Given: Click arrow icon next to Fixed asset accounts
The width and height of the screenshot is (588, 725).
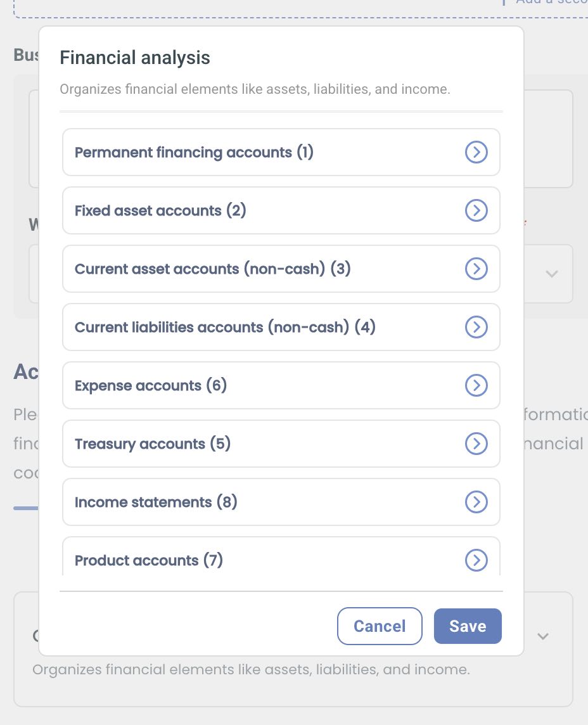Looking at the screenshot, I should 476,210.
